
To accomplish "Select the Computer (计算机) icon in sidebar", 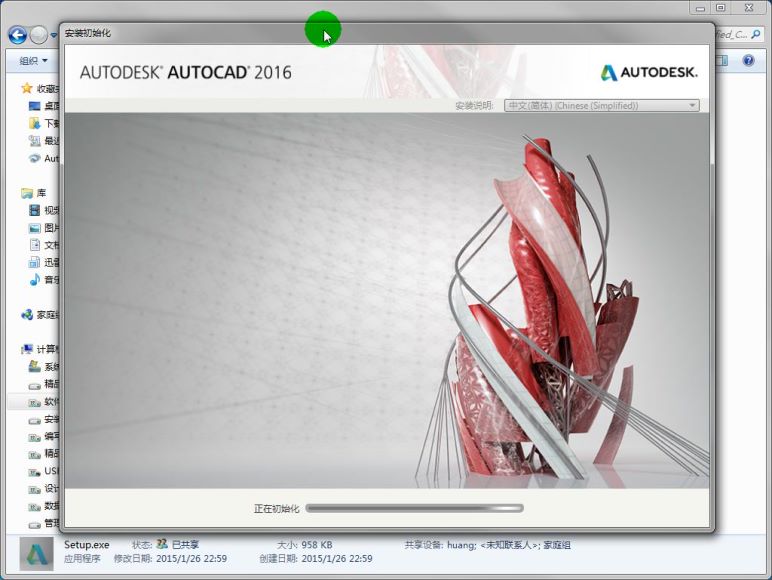I will (x=27, y=350).
